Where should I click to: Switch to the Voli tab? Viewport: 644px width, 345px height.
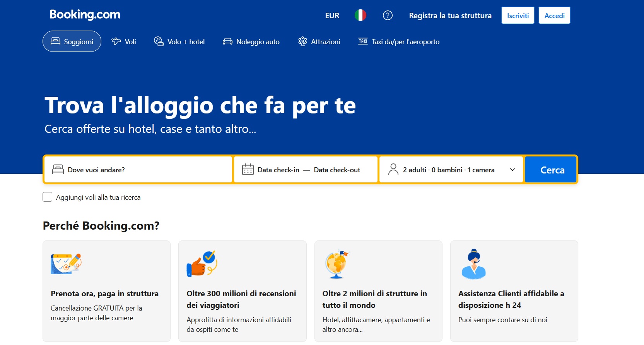click(124, 41)
